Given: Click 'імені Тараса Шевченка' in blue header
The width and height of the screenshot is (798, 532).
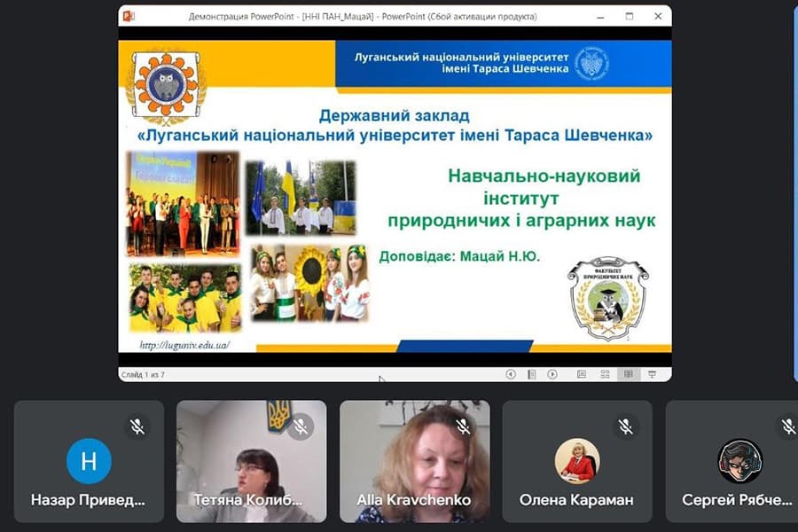Looking at the screenshot, I should [505, 69].
